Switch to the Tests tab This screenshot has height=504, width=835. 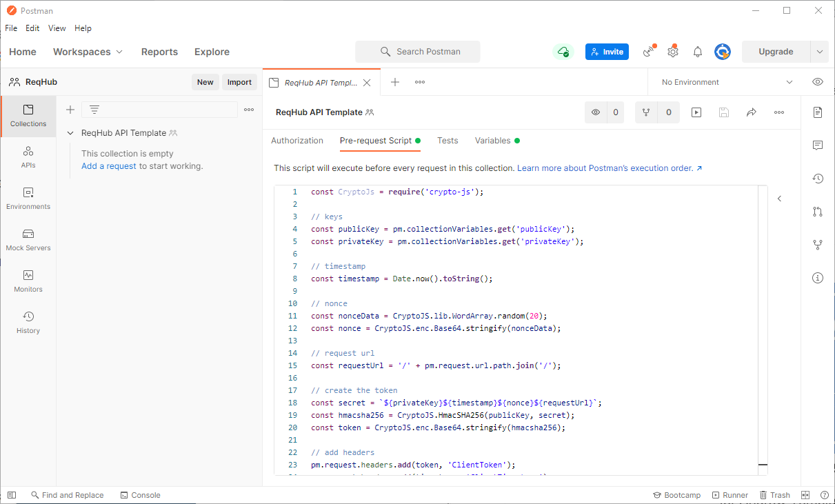click(x=447, y=140)
